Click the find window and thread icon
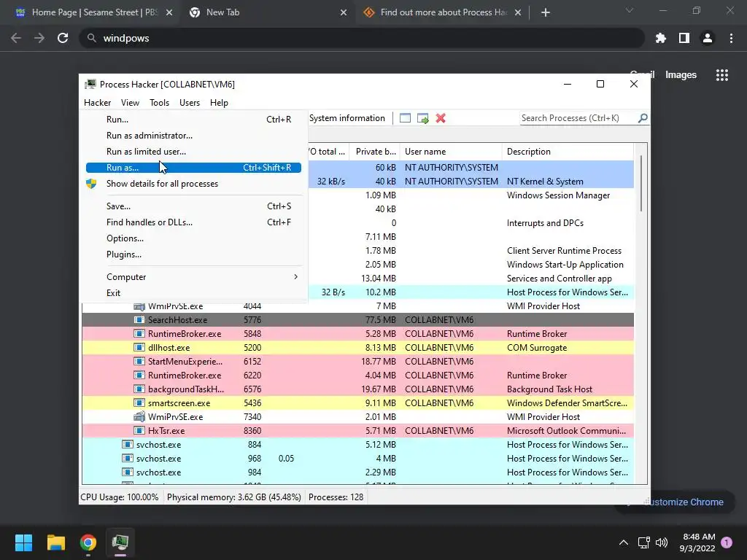Viewport: 747px width, 560px height. [422, 118]
